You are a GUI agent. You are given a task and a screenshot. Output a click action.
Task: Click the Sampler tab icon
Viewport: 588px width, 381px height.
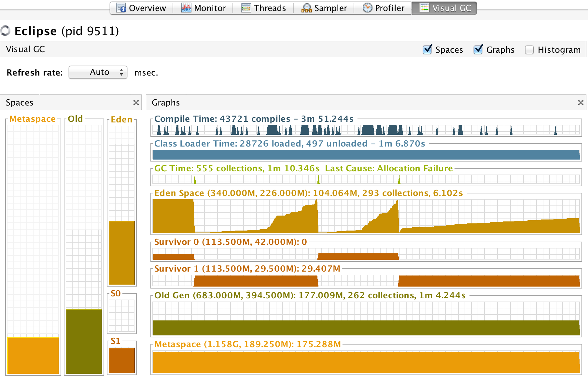[306, 8]
